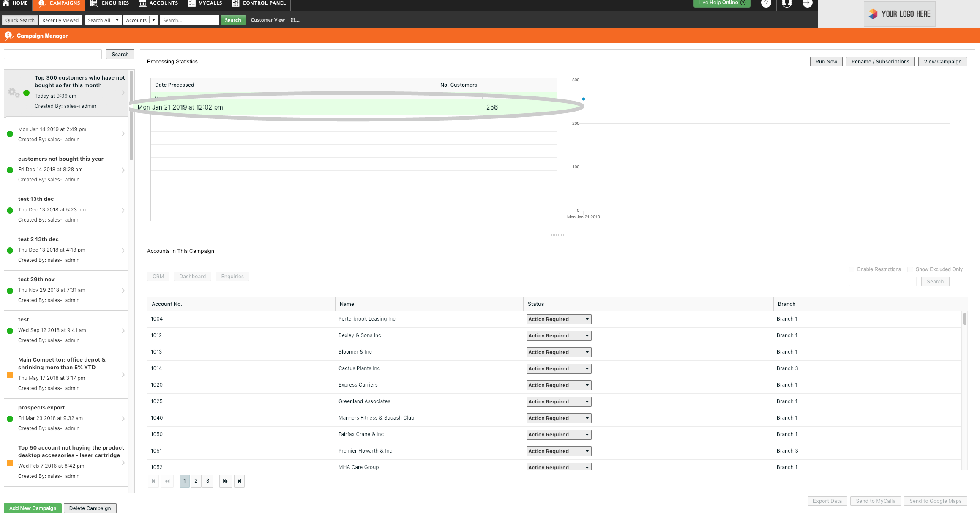The image size is (980, 524).
Task: Click Rename / Subscriptions button
Action: coord(880,61)
